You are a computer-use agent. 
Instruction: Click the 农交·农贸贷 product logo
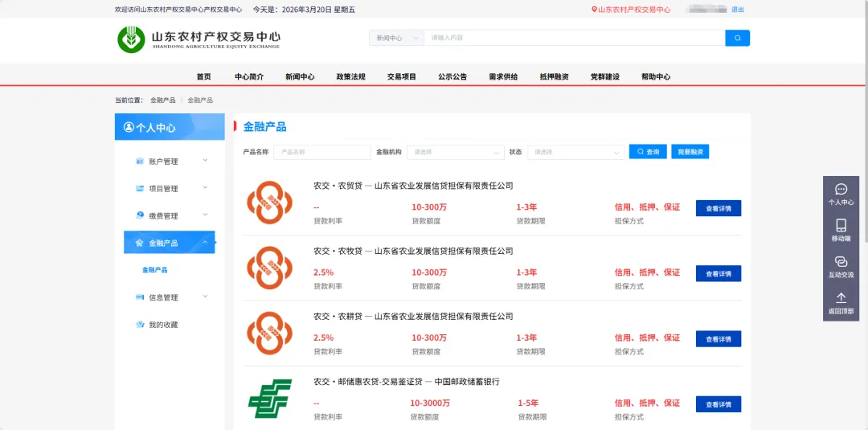click(x=269, y=203)
